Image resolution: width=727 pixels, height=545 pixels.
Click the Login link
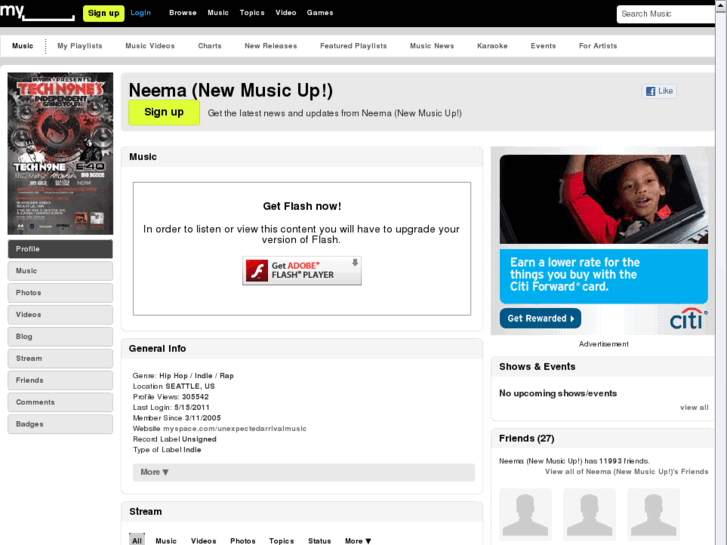[x=140, y=13]
